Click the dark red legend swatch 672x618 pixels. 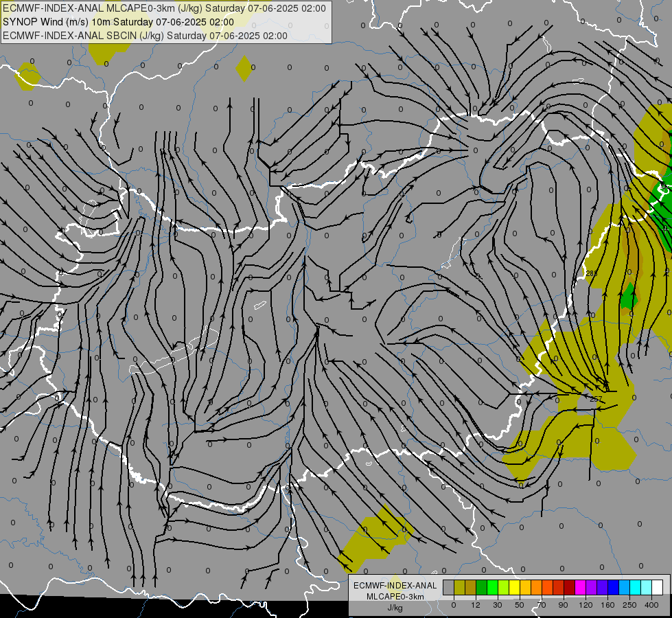570,587
